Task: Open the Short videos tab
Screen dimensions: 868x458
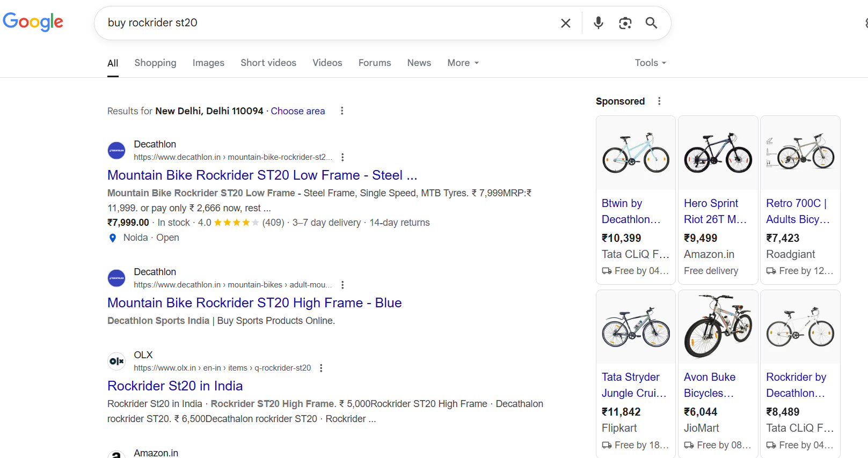Action: [x=268, y=63]
